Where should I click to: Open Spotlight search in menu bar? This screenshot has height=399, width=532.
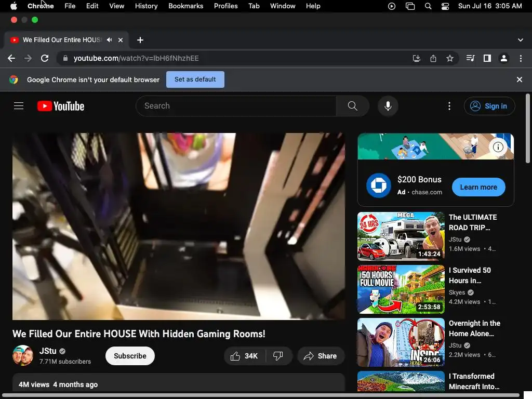pos(428,6)
